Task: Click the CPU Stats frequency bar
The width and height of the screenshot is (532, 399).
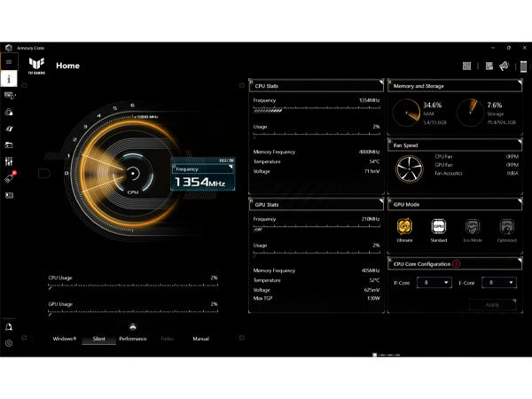Action: (x=317, y=109)
